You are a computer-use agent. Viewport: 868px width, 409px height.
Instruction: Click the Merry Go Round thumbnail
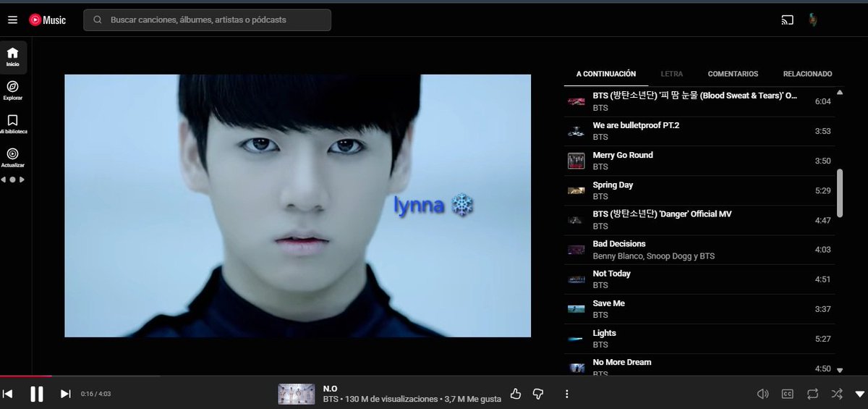point(576,161)
